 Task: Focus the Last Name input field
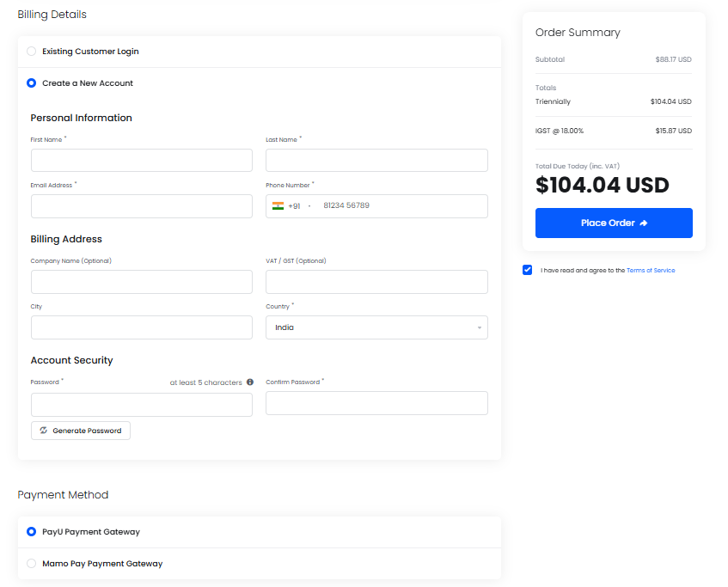point(376,160)
